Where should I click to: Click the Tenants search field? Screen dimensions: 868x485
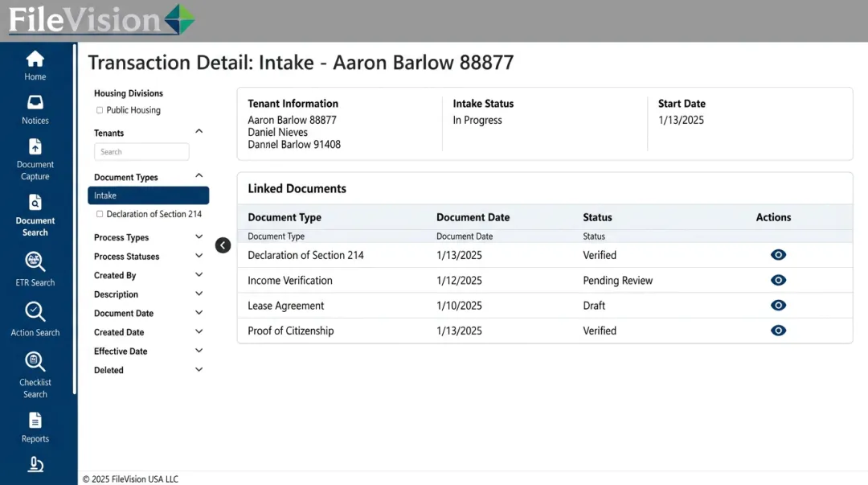[x=141, y=152]
